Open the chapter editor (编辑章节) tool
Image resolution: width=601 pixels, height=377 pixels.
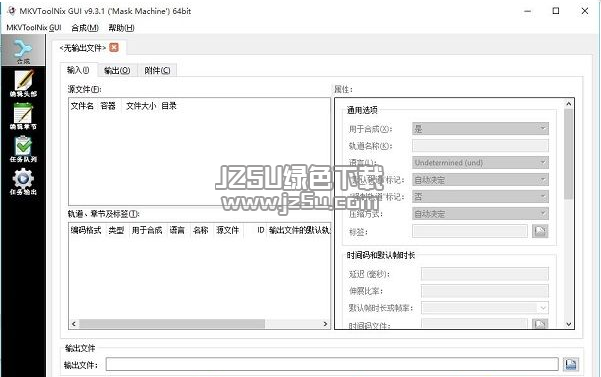pos(23,116)
